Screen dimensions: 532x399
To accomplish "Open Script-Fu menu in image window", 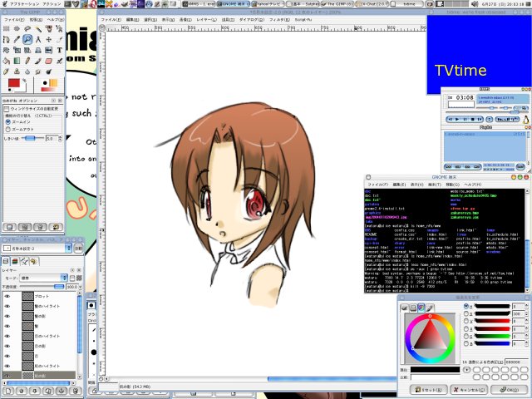I will pyautogui.click(x=303, y=20).
